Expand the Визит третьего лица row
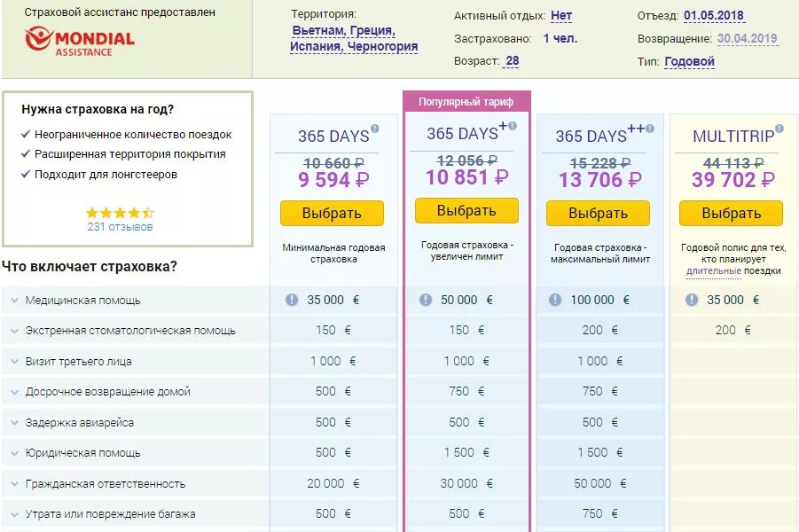 point(15,362)
